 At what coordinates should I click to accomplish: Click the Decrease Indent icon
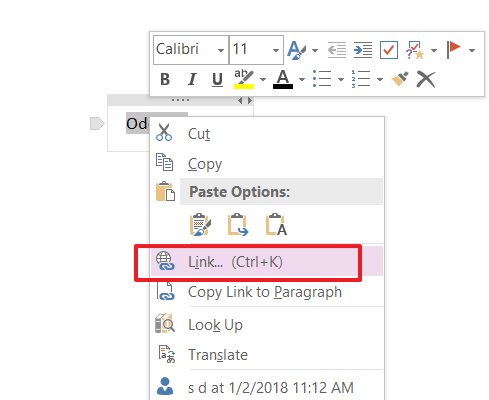click(337, 50)
